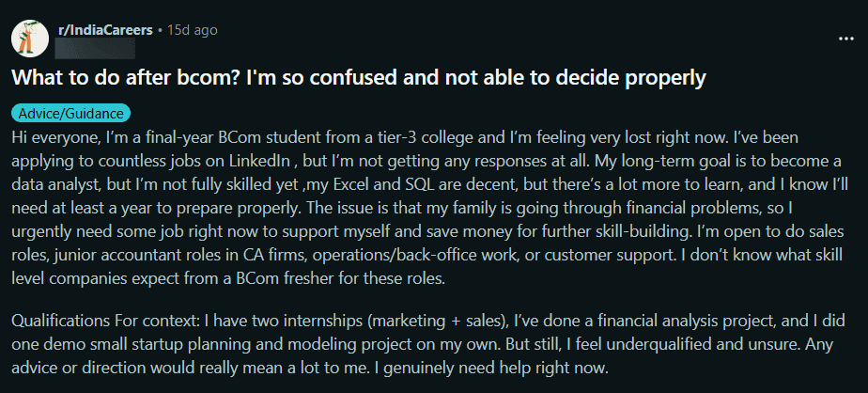Filter by the Advice/Guidance flair tag
This screenshot has height=393, width=868.
(71, 113)
